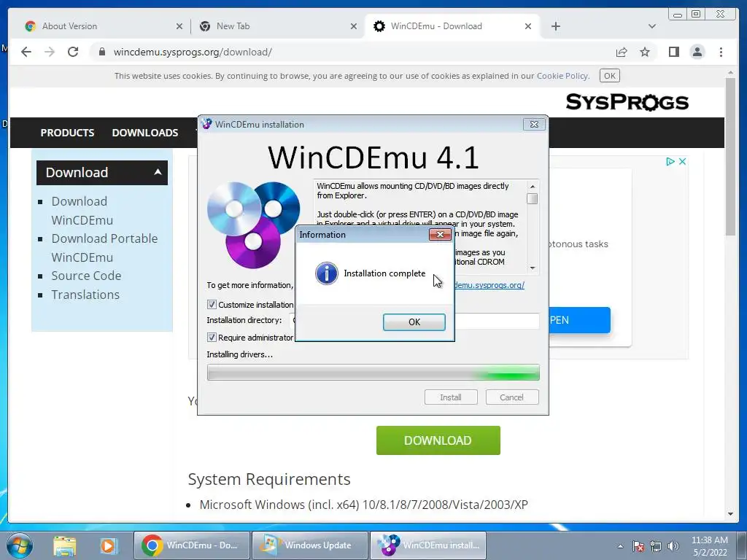This screenshot has width=747, height=560.
Task: Click Cancel in WinCDEmu installer
Action: click(x=511, y=397)
